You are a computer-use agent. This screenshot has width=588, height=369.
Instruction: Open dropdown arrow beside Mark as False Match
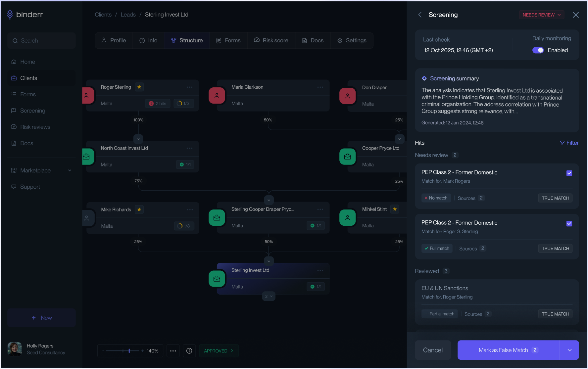[569, 350]
